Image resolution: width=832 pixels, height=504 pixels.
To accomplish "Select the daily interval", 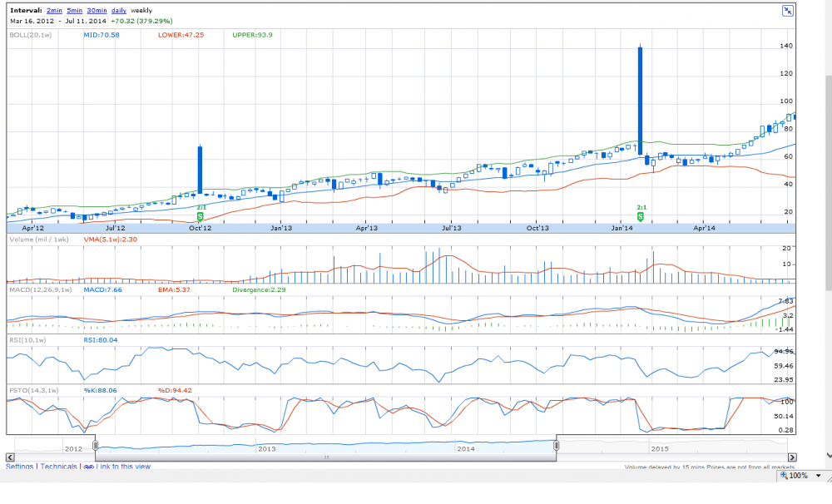I will point(119,10).
